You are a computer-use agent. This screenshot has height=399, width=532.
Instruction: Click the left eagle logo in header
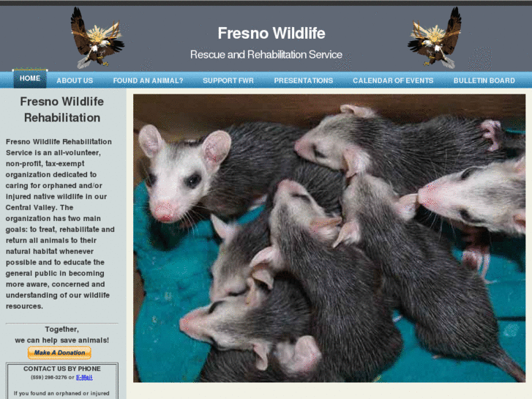(x=97, y=37)
